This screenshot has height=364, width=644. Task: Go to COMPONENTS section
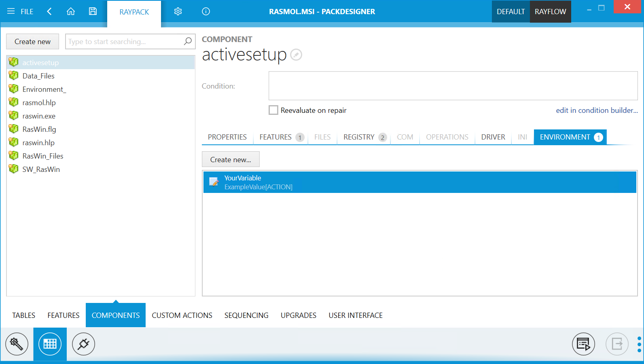(116, 315)
